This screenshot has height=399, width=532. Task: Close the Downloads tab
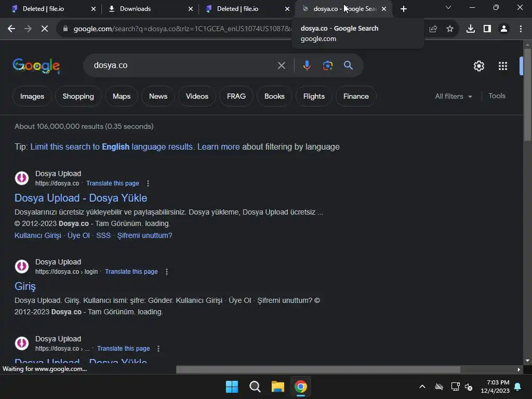tap(191, 9)
